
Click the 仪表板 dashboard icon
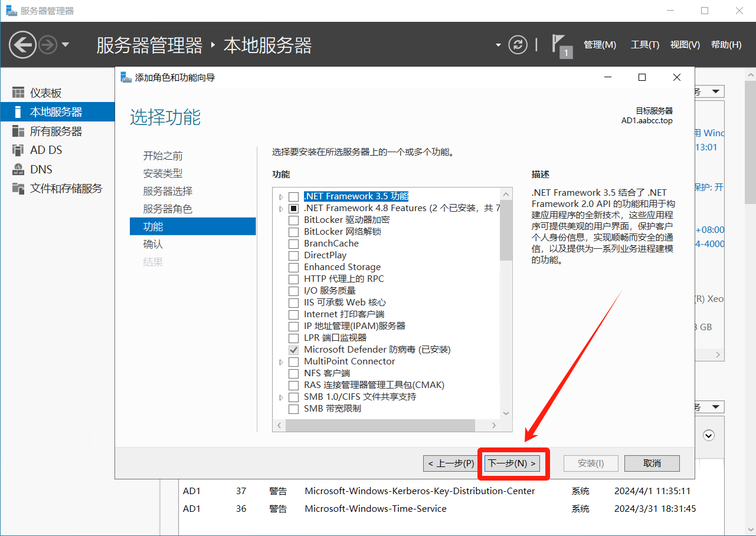pos(19,93)
